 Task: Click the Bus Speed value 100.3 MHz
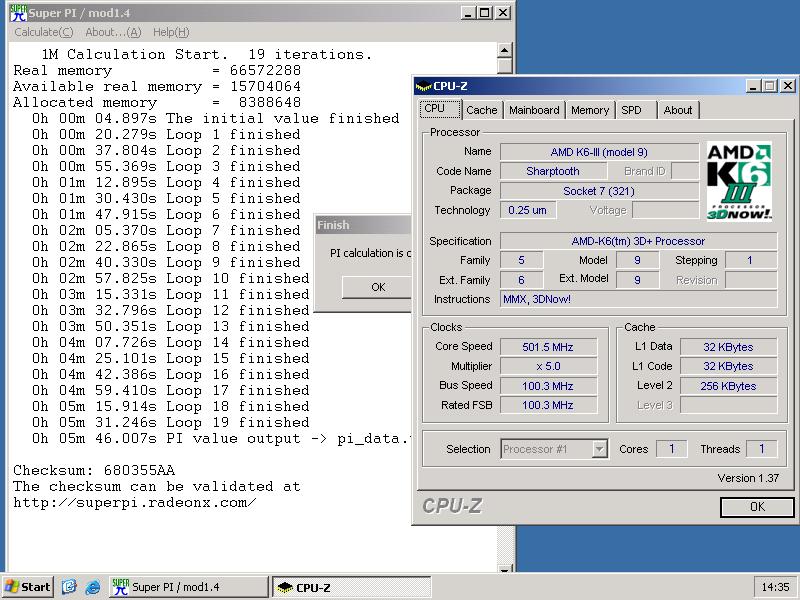coord(548,386)
